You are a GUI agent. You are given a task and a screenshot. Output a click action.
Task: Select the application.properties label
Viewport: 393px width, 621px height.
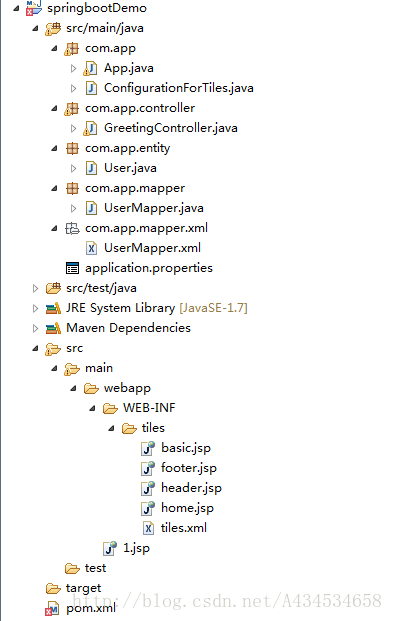coord(149,269)
